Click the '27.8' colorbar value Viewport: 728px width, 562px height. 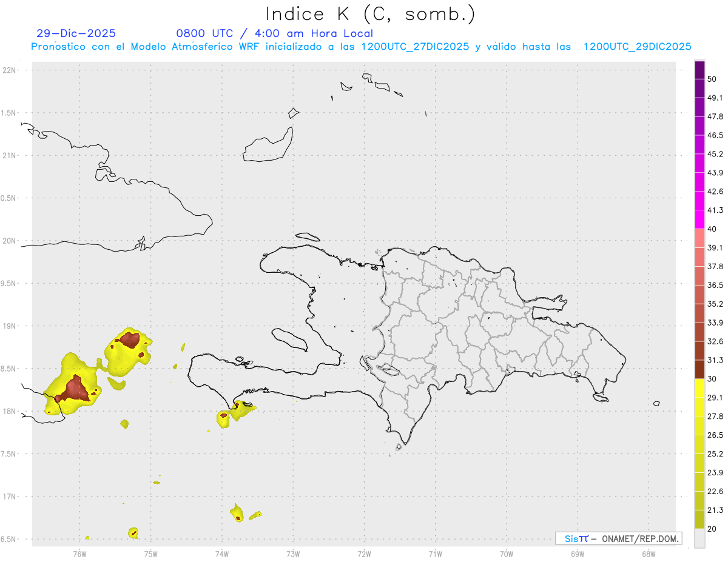click(x=716, y=416)
